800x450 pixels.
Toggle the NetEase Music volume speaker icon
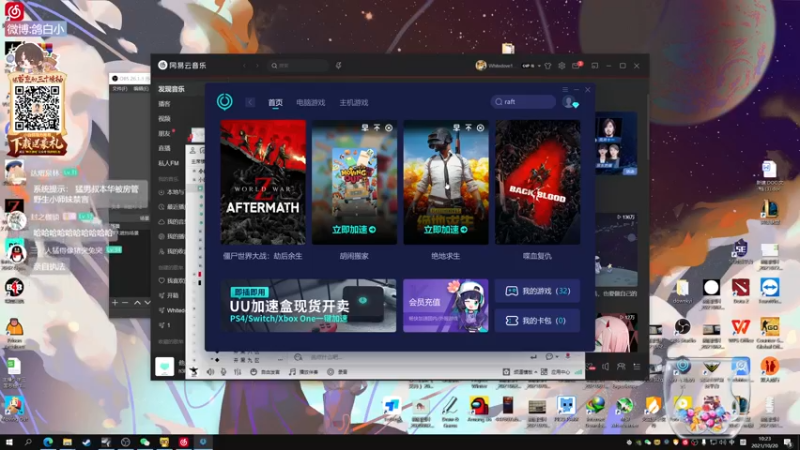pos(605,366)
